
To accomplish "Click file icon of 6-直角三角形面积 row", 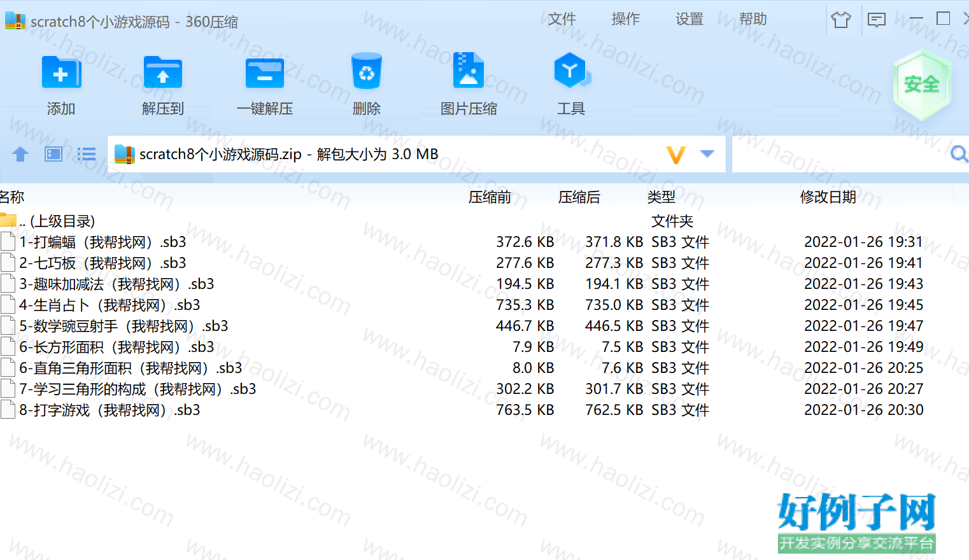I will point(8,368).
